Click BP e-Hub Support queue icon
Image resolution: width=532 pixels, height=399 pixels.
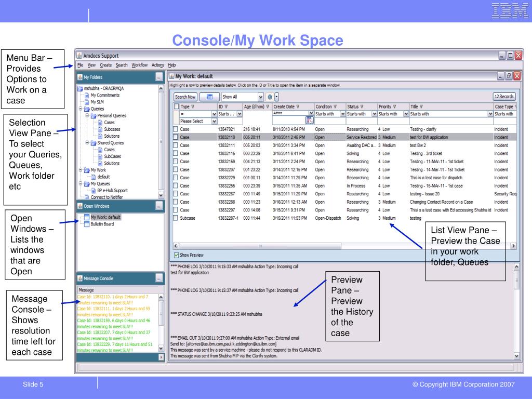(94, 190)
